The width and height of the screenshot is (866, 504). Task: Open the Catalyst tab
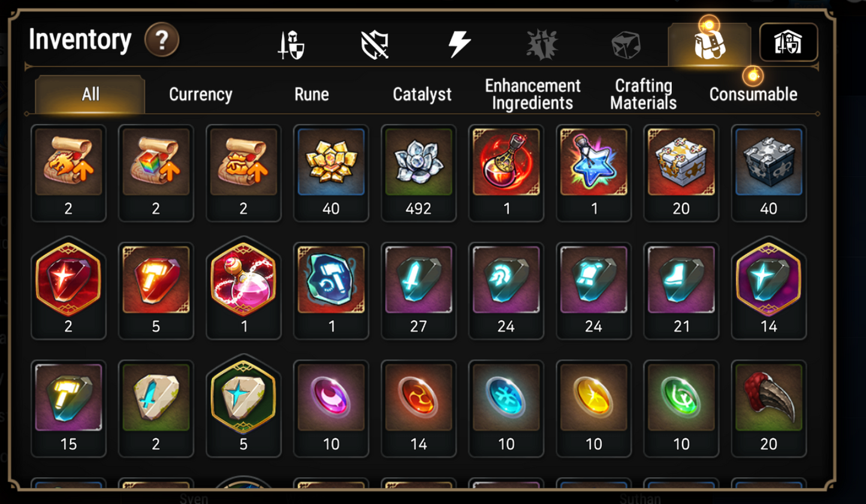pos(422,94)
